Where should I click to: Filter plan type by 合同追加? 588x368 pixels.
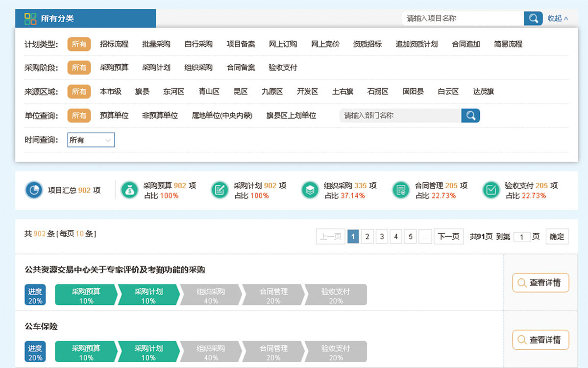click(x=466, y=44)
